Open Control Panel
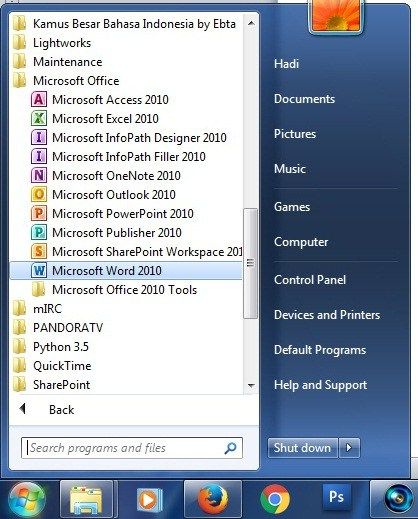The height and width of the screenshot is (519, 418). pyautogui.click(x=310, y=280)
